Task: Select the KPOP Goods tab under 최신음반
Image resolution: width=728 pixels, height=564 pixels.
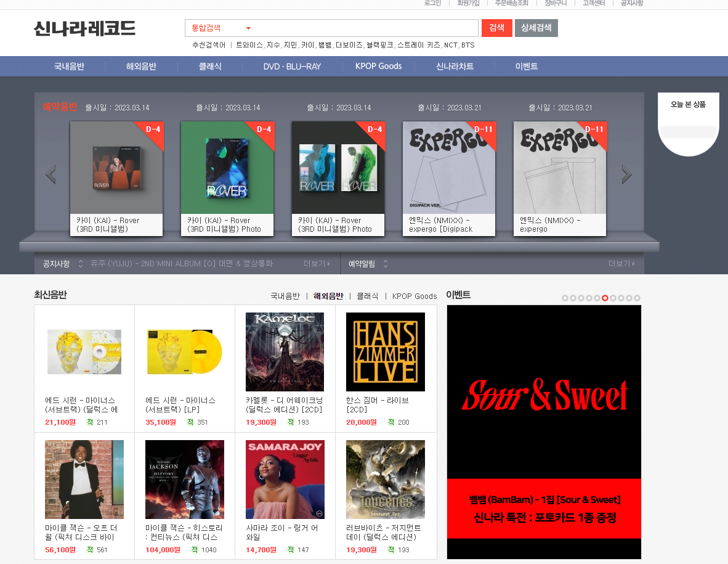Action: pyautogui.click(x=415, y=296)
